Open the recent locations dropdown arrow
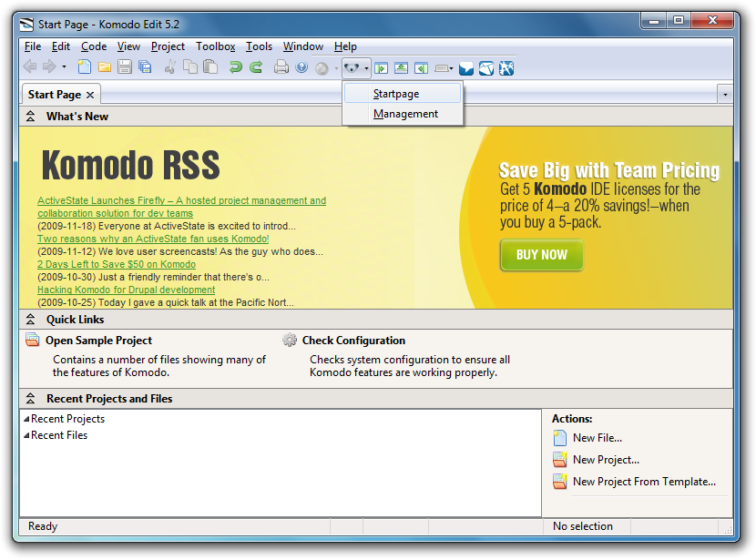This screenshot has width=756, height=560. [x=64, y=67]
